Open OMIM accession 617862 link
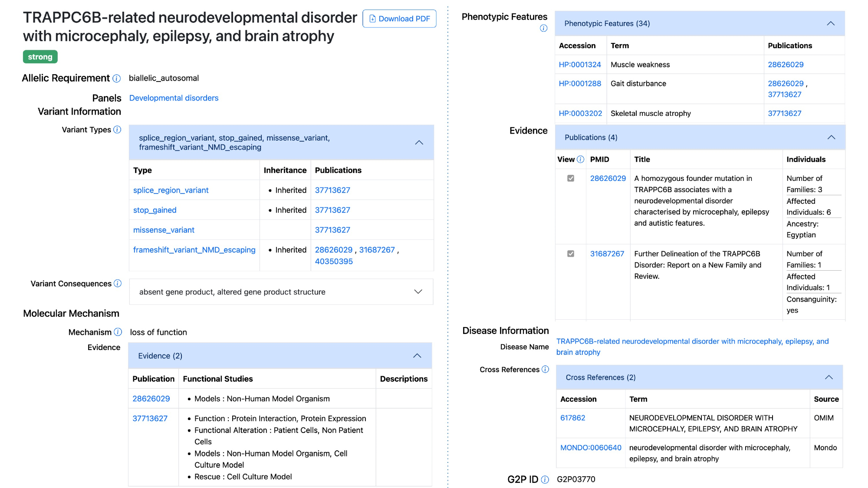Screen dimensions: 868x488 click(572, 418)
